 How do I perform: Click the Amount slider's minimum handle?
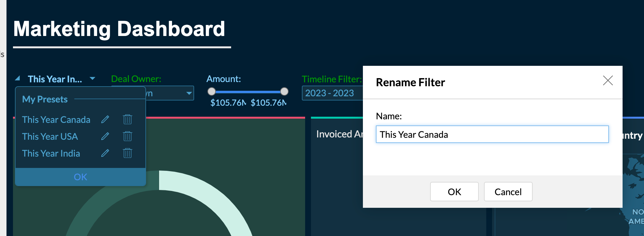212,92
